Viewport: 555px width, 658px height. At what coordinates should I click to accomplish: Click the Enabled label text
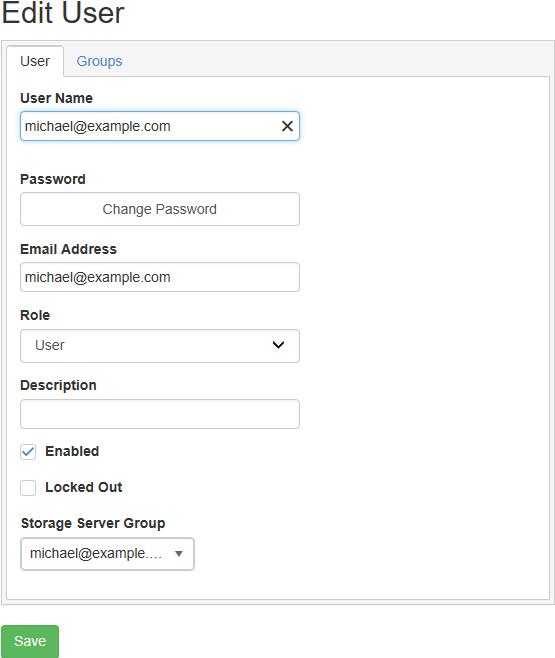(x=72, y=451)
